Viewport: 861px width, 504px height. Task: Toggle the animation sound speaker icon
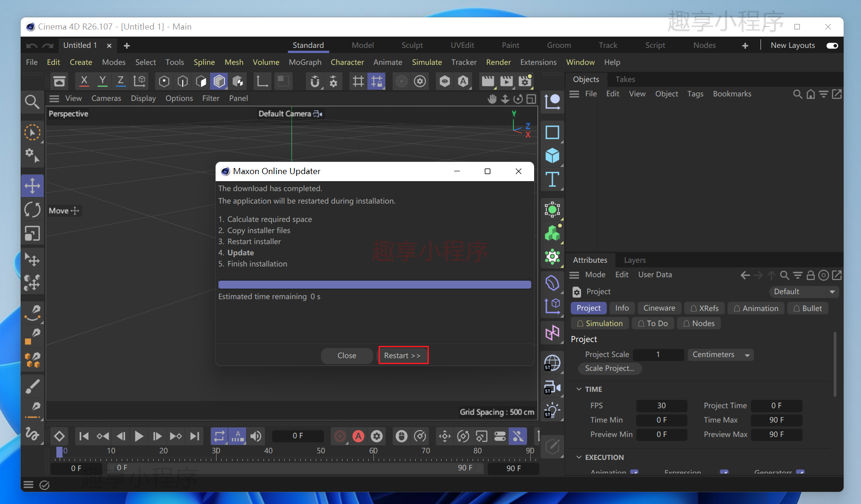(x=256, y=436)
